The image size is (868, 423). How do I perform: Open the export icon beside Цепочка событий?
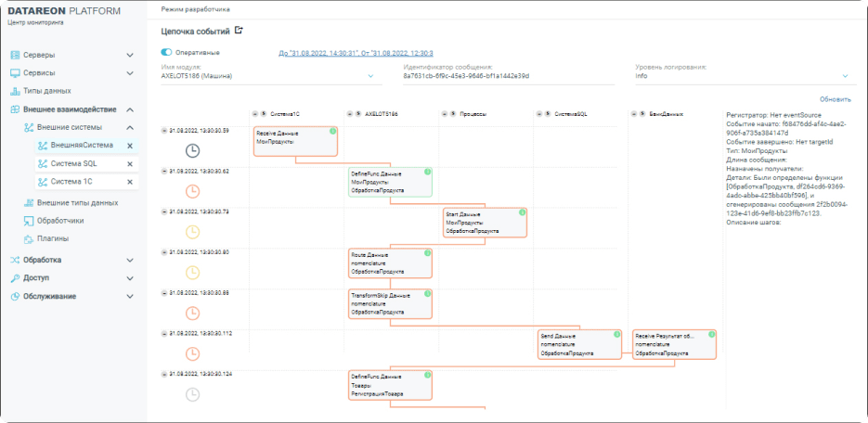239,31
